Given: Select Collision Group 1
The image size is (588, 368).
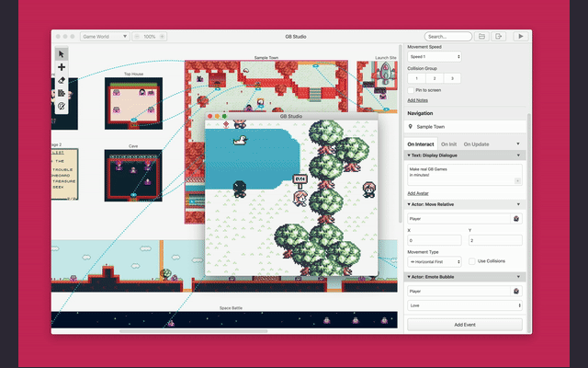Looking at the screenshot, I should click(x=416, y=78).
